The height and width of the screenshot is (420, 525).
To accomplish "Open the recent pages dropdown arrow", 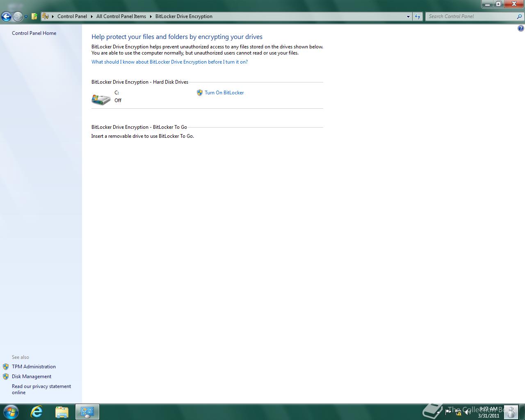I will 26,17.
